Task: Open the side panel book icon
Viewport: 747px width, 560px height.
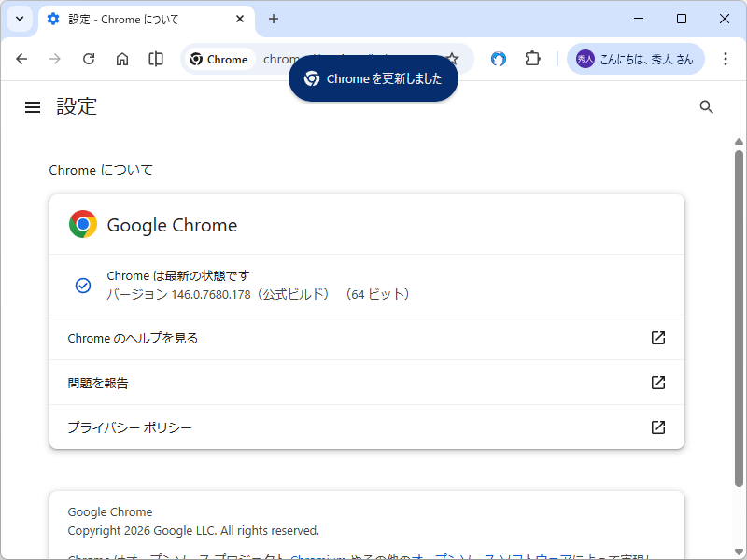Action: pos(155,58)
